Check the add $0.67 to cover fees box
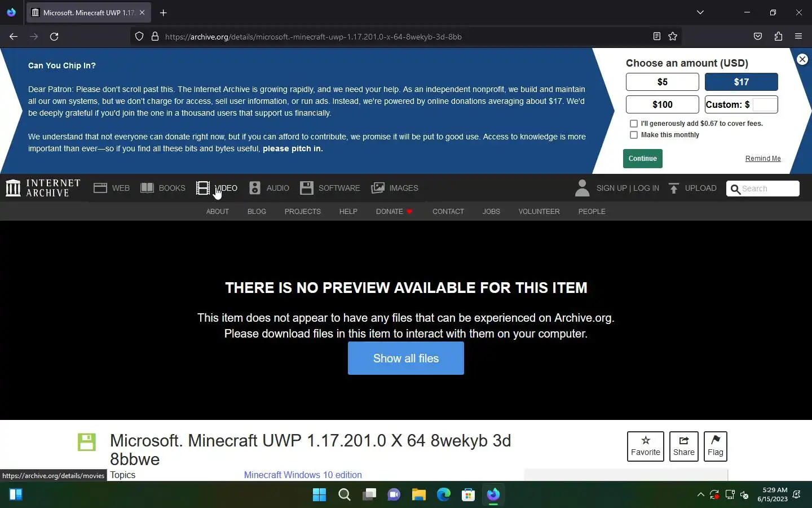This screenshot has width=812, height=508. (x=634, y=124)
